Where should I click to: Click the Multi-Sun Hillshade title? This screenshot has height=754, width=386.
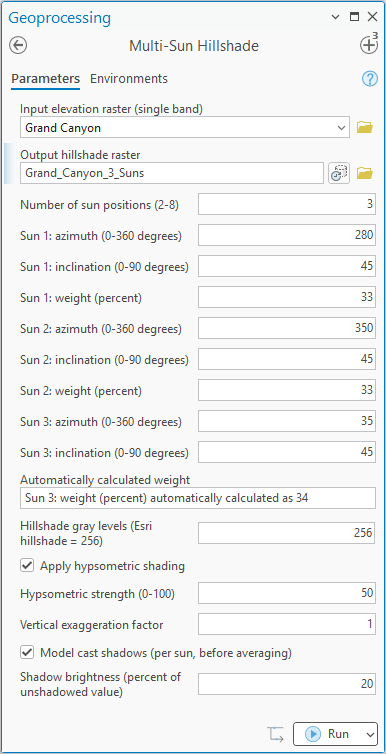point(194,46)
